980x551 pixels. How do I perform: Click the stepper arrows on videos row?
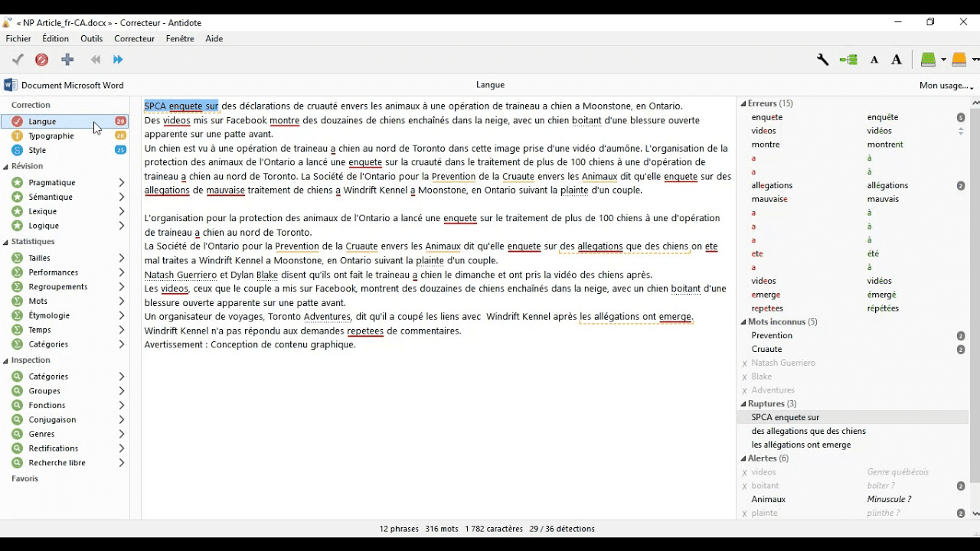coord(961,131)
